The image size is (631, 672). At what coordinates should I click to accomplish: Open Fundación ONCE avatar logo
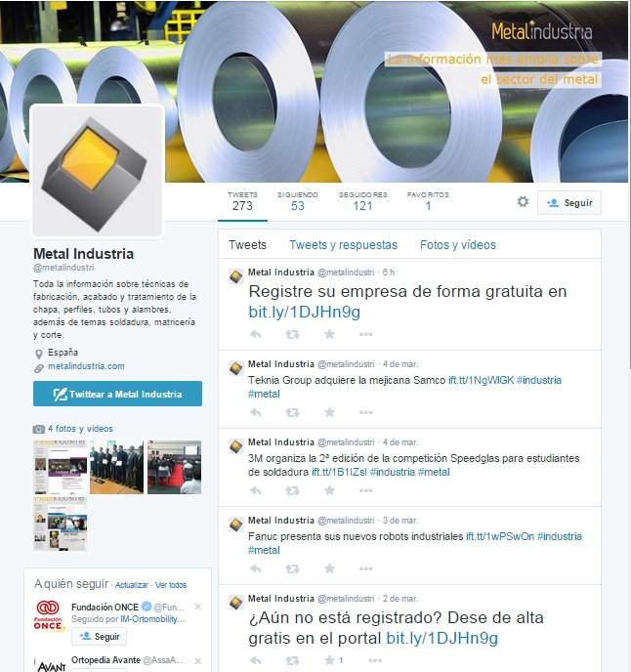49,616
